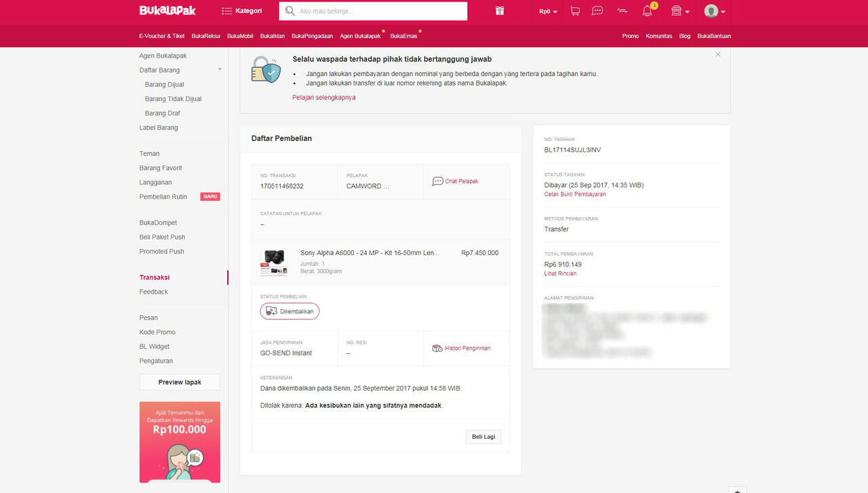Image resolution: width=868 pixels, height=493 pixels.
Task: Open the CAMWORD seller name
Action: coord(368,186)
